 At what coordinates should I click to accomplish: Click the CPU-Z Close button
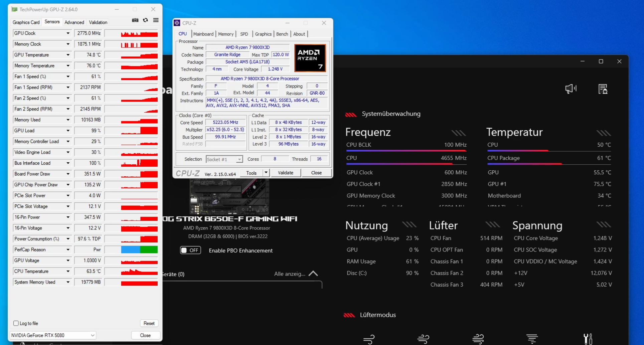[316, 173]
